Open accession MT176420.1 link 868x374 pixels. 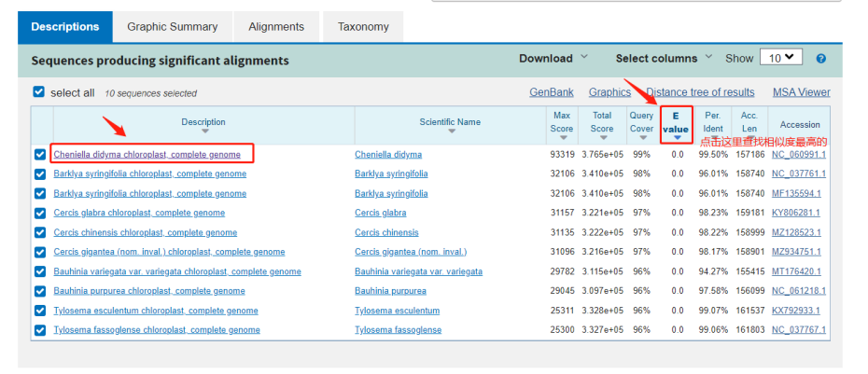click(x=797, y=271)
